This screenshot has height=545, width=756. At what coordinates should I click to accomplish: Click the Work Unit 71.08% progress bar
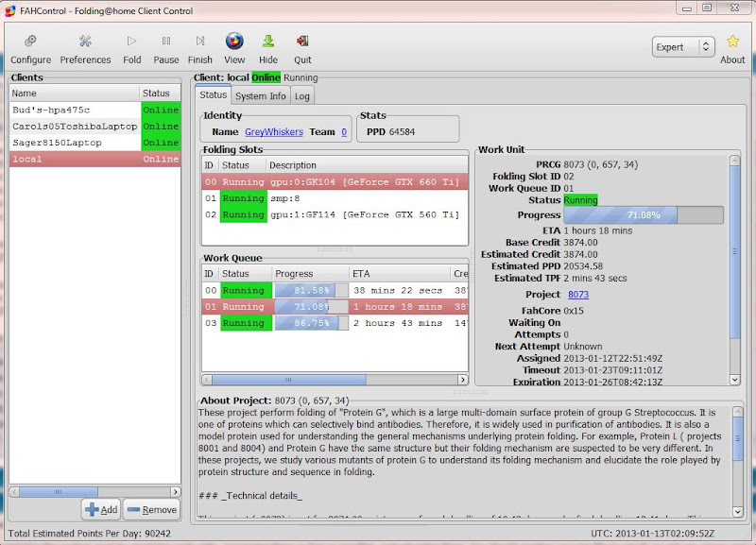pyautogui.click(x=644, y=215)
